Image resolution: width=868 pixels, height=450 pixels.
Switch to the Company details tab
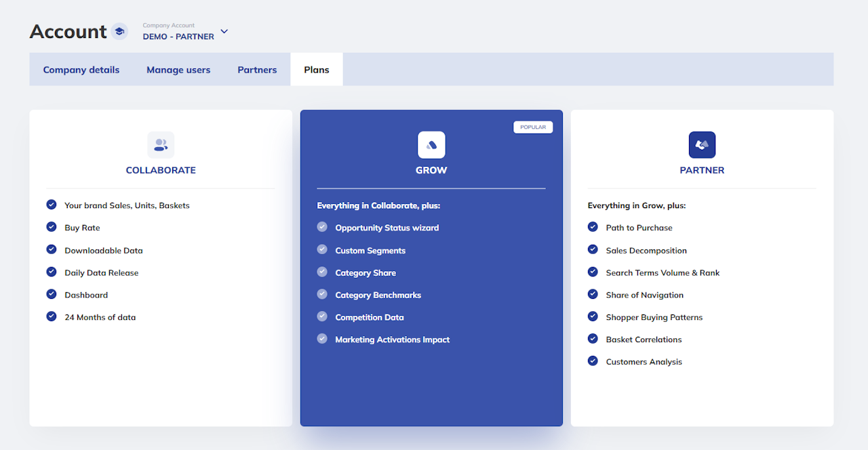click(81, 70)
